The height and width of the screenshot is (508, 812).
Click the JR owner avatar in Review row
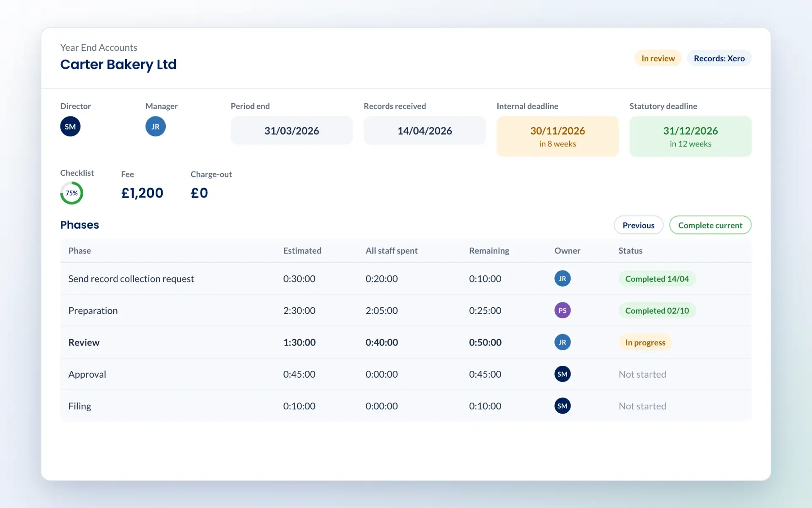click(562, 342)
